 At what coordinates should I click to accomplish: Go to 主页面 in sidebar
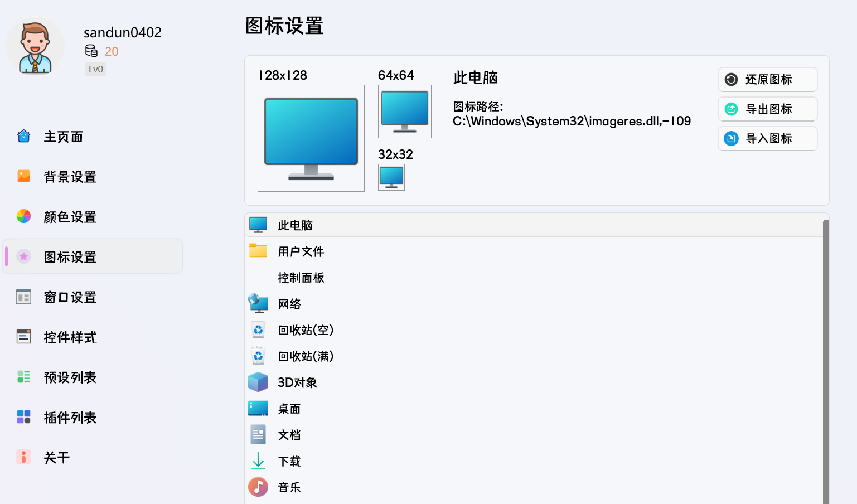coord(93,136)
